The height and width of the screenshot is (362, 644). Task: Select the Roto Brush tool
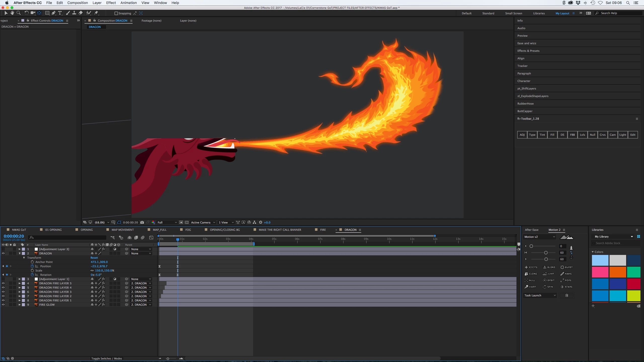pos(89,13)
